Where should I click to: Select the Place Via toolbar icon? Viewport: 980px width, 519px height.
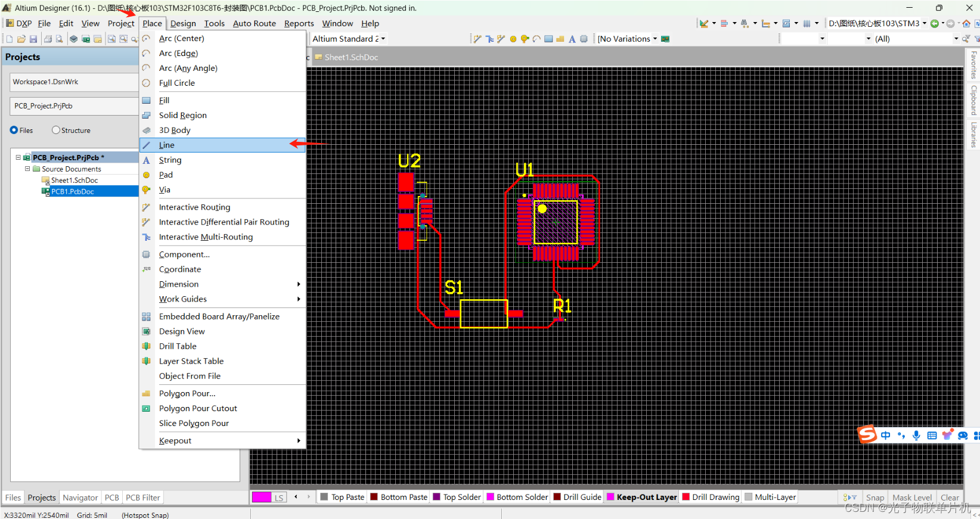coord(525,39)
